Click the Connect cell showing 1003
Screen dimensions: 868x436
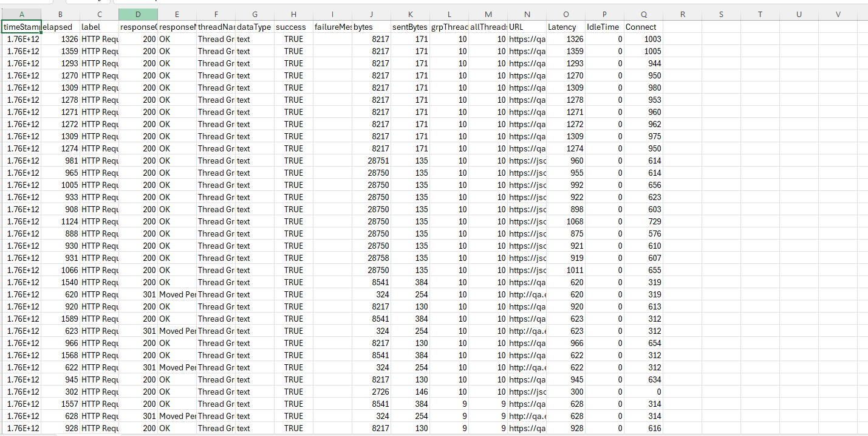(643, 39)
